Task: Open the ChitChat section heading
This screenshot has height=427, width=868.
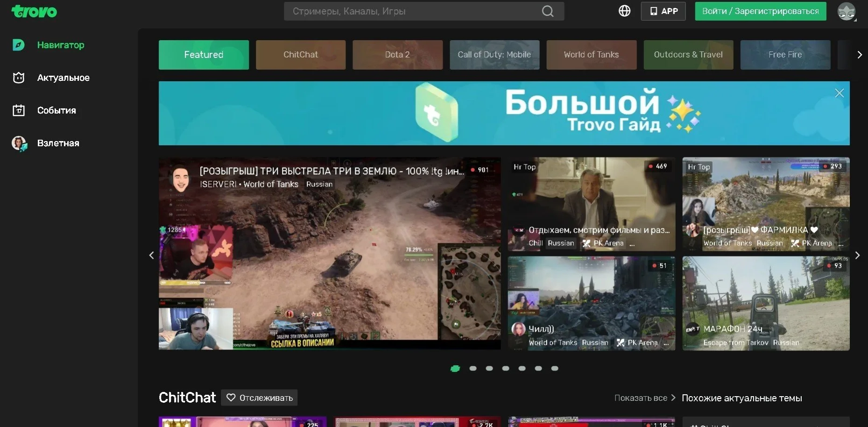Action: pyautogui.click(x=187, y=398)
